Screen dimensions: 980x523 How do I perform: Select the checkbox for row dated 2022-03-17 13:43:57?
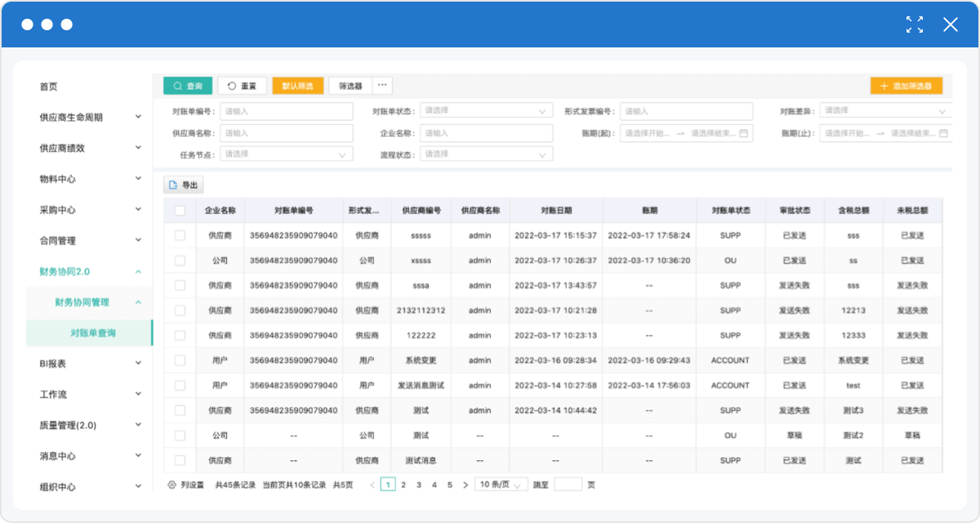180,285
